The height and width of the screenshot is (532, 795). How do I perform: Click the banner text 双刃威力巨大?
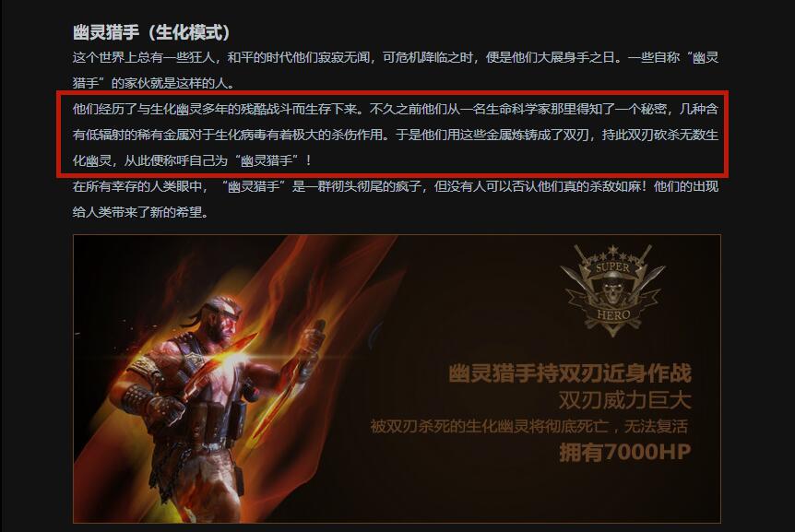point(624,400)
